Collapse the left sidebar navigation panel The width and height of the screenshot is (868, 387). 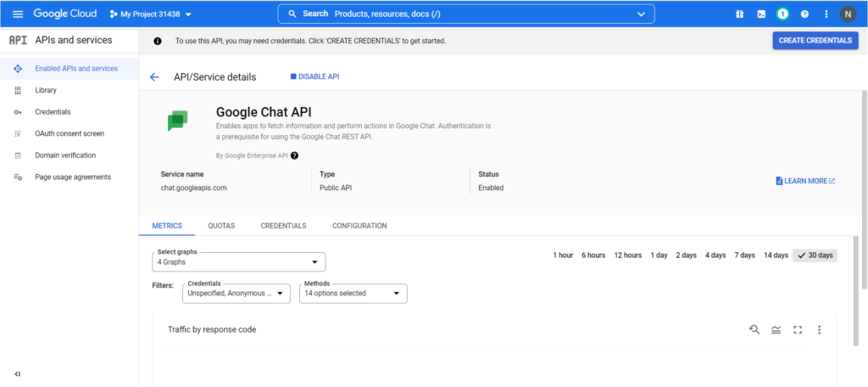[18, 373]
